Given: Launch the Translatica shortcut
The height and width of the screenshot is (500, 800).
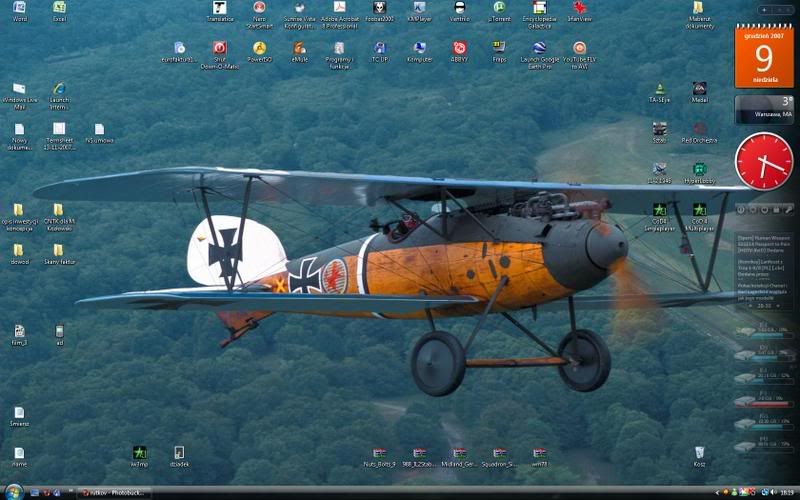Looking at the screenshot, I should coord(220,11).
